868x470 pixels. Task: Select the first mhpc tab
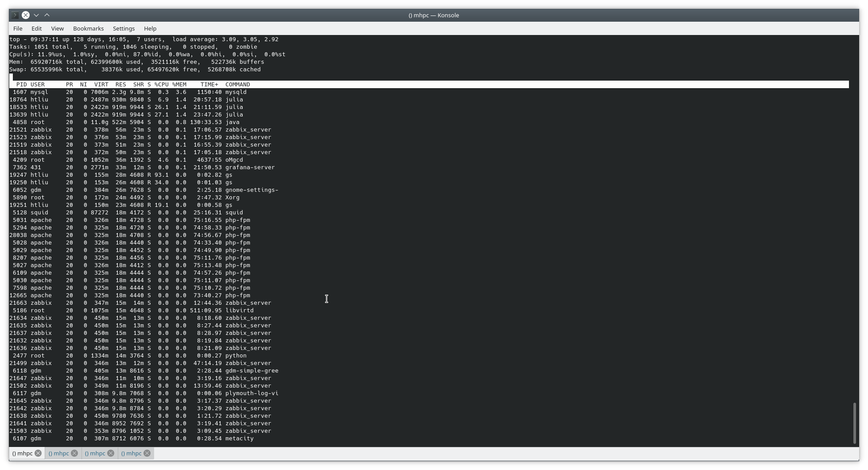[x=22, y=453]
